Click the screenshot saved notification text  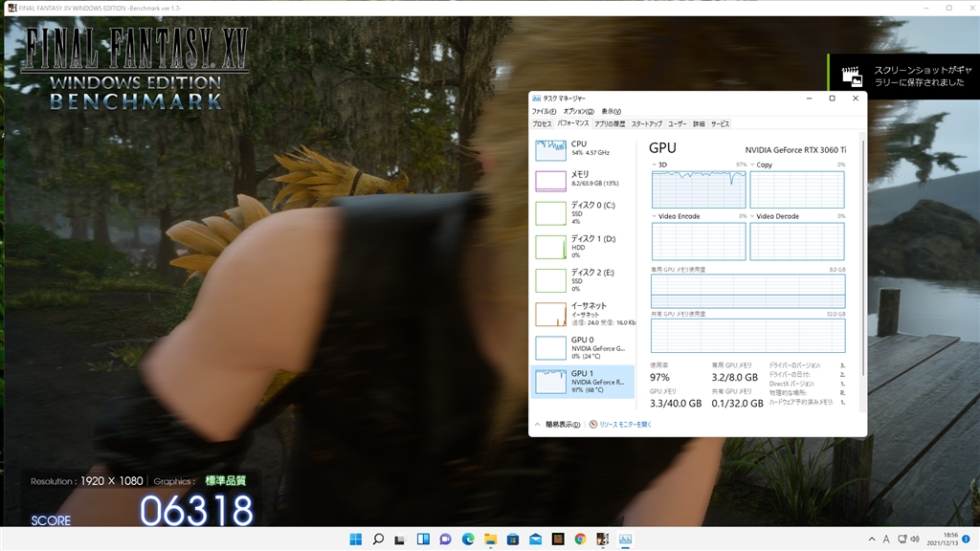tap(923, 77)
